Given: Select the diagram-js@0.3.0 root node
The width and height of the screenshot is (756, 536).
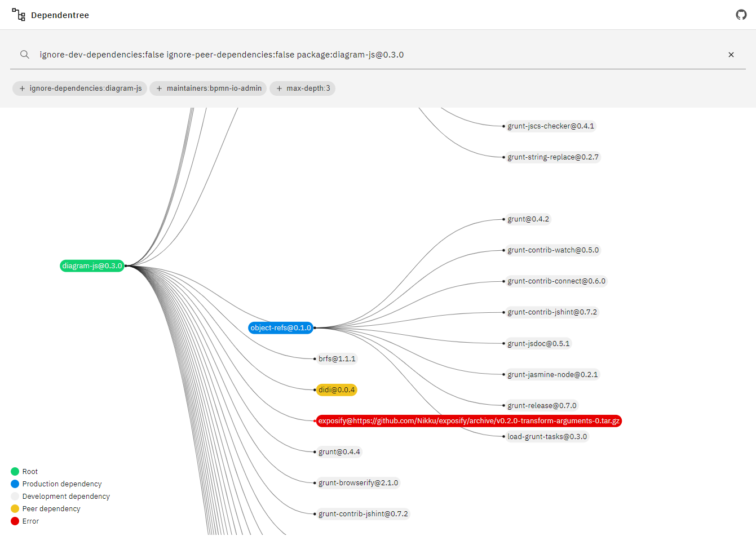Looking at the screenshot, I should pos(92,266).
